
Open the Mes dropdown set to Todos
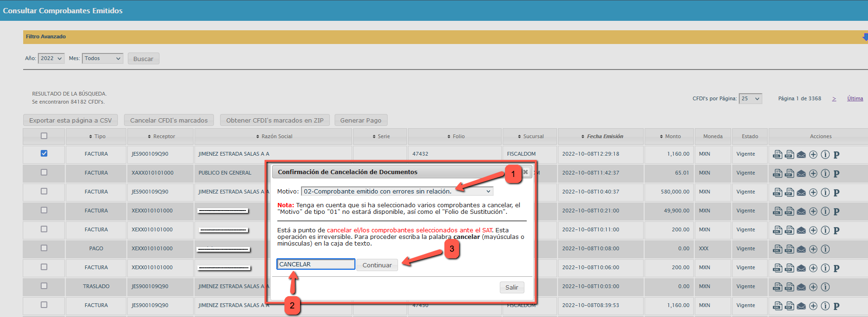pyautogui.click(x=103, y=59)
